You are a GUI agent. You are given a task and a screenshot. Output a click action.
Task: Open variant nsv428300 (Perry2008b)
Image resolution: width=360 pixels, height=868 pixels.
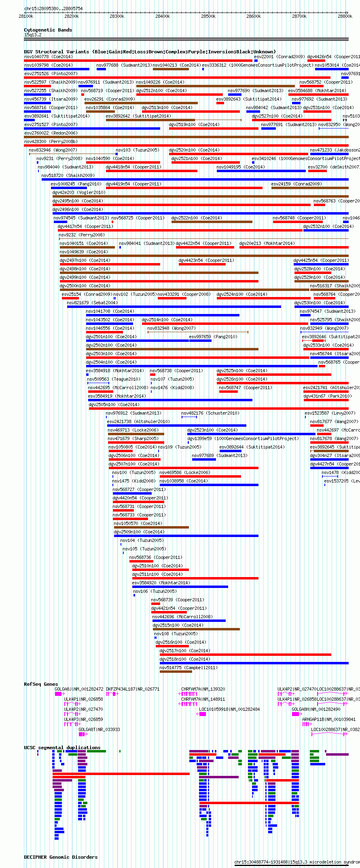pos(186,145)
